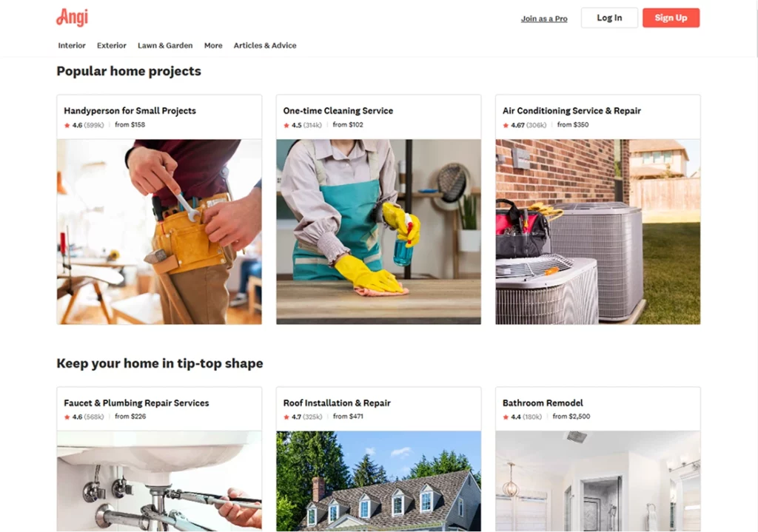The width and height of the screenshot is (758, 532).
Task: Select the air conditioner units photo
Action: click(598, 232)
